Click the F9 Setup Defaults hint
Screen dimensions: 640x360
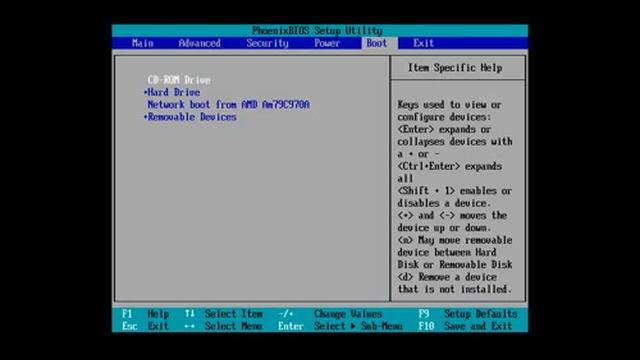[x=468, y=314]
